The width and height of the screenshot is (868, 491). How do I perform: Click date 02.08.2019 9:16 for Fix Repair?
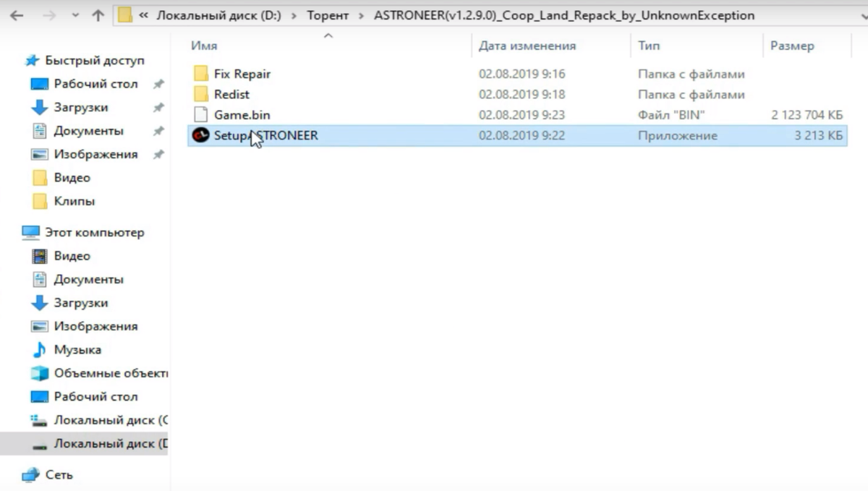click(x=522, y=74)
